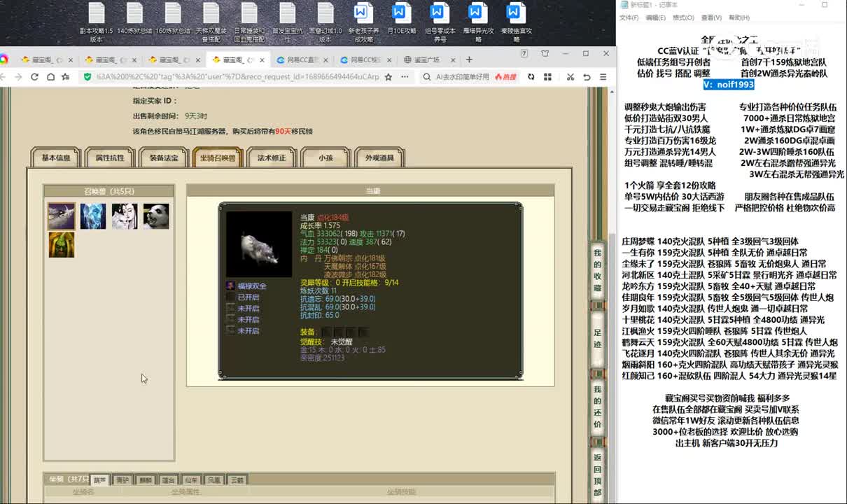The width and height of the screenshot is (847, 504).
Task: Click the 福禄双全 skill icon
Action: tap(230, 286)
